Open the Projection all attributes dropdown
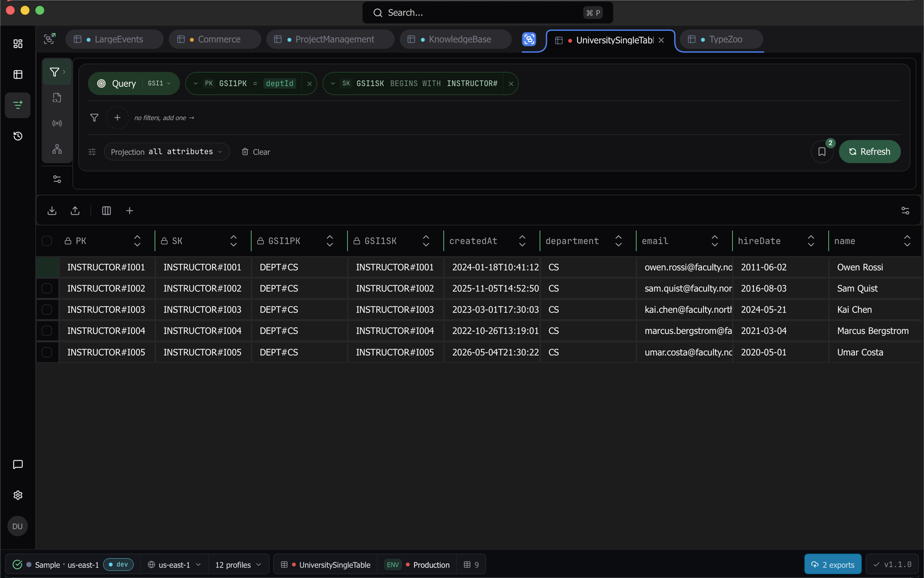The image size is (924, 578). pos(167,152)
